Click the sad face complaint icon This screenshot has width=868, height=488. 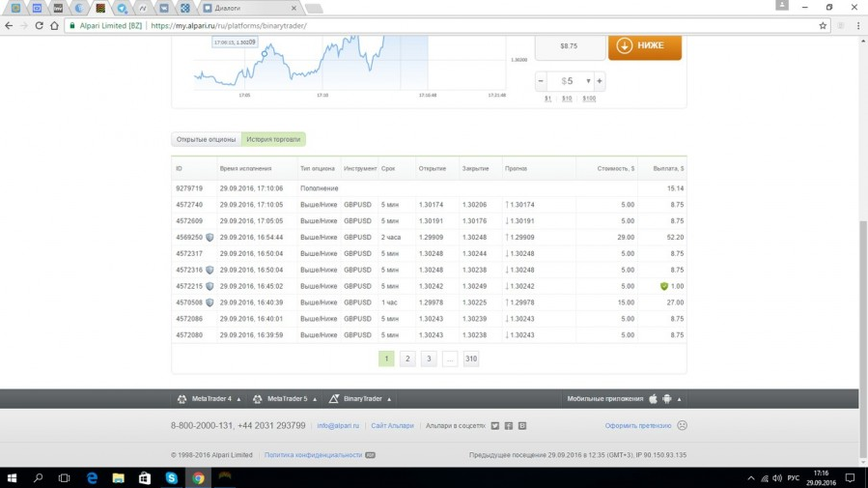[682, 425]
